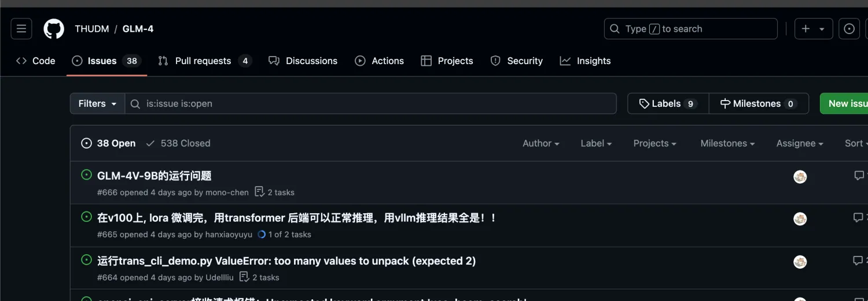Expand the Author filter dropdown
The image size is (868, 301).
point(541,143)
